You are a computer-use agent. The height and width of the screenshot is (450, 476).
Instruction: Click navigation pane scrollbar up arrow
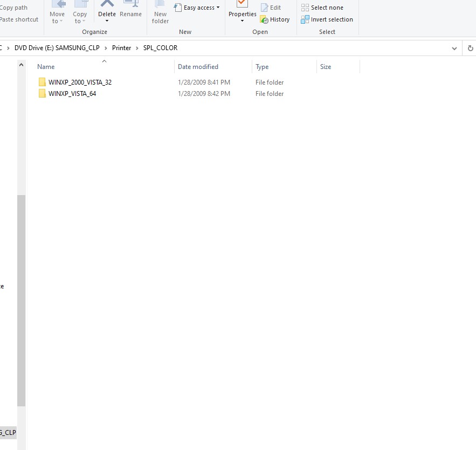(x=22, y=65)
